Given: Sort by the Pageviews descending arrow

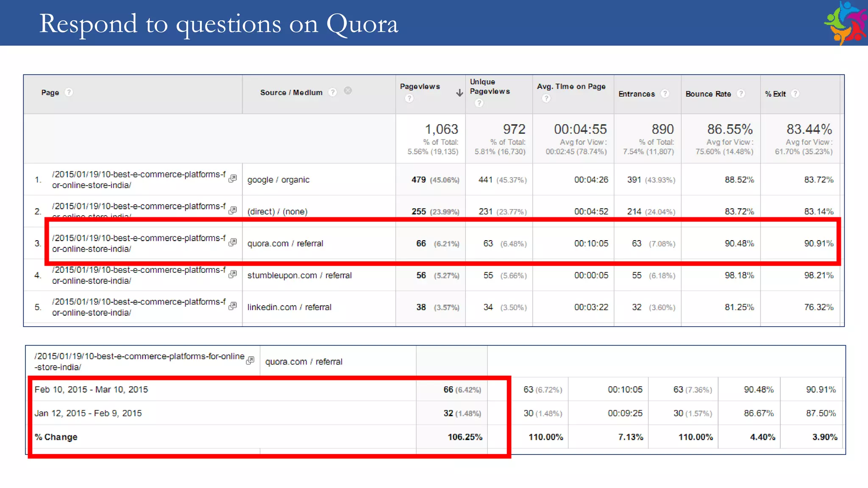Looking at the screenshot, I should click(x=459, y=93).
